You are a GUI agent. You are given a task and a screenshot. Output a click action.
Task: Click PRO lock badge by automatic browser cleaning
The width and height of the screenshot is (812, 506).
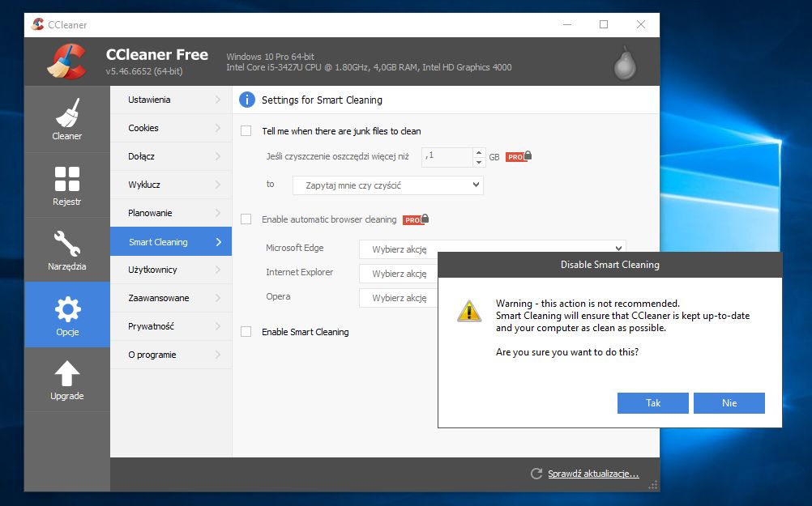[x=416, y=219]
